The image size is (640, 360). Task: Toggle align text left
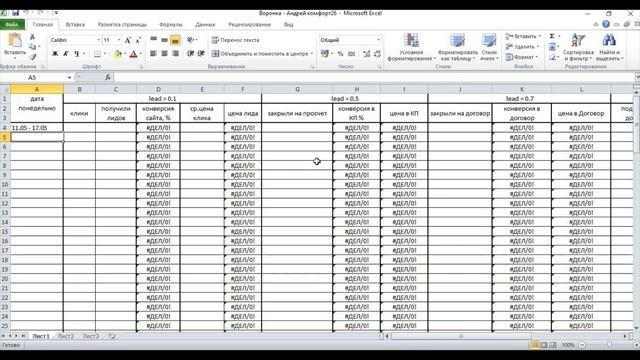[x=153, y=53]
